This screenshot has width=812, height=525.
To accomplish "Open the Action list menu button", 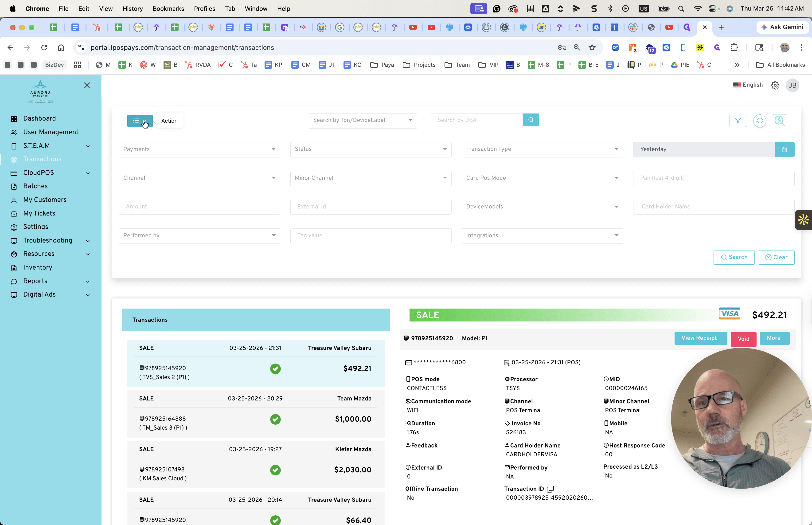I will coord(140,121).
